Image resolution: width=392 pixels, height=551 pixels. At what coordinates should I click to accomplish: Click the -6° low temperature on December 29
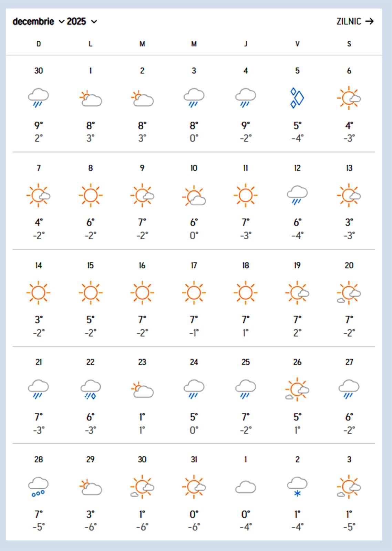[x=90, y=527]
